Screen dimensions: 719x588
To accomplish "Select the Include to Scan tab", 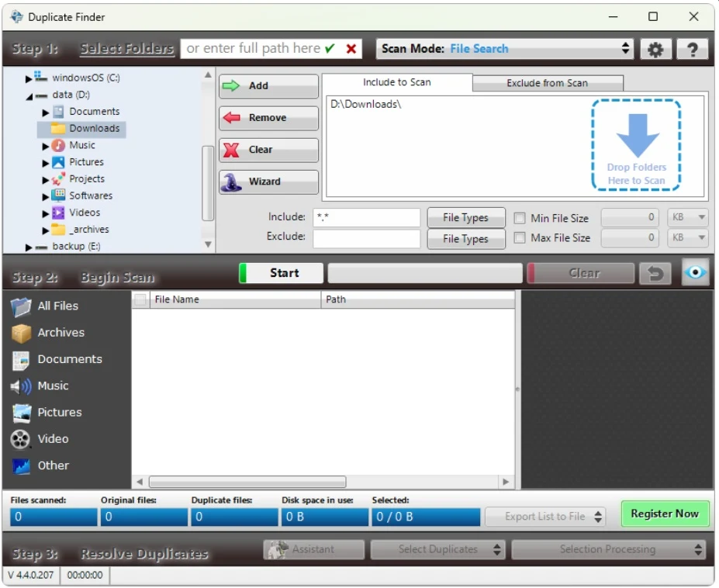I will pos(397,82).
